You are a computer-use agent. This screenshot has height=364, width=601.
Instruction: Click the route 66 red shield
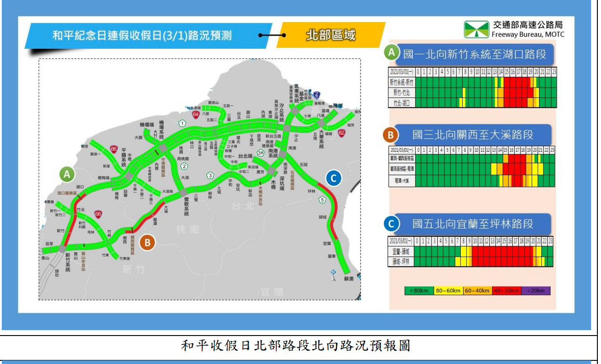coord(114,149)
